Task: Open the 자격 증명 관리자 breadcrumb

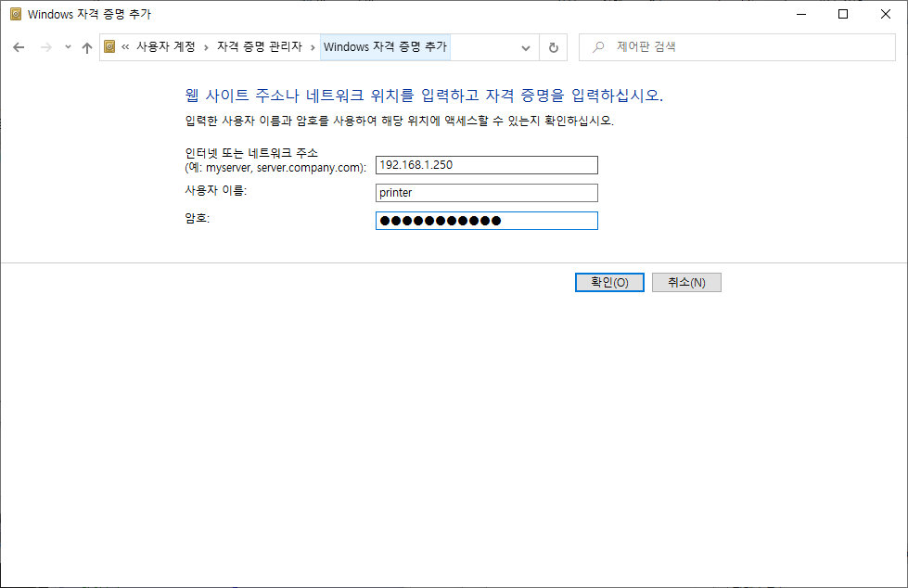Action: click(x=260, y=47)
